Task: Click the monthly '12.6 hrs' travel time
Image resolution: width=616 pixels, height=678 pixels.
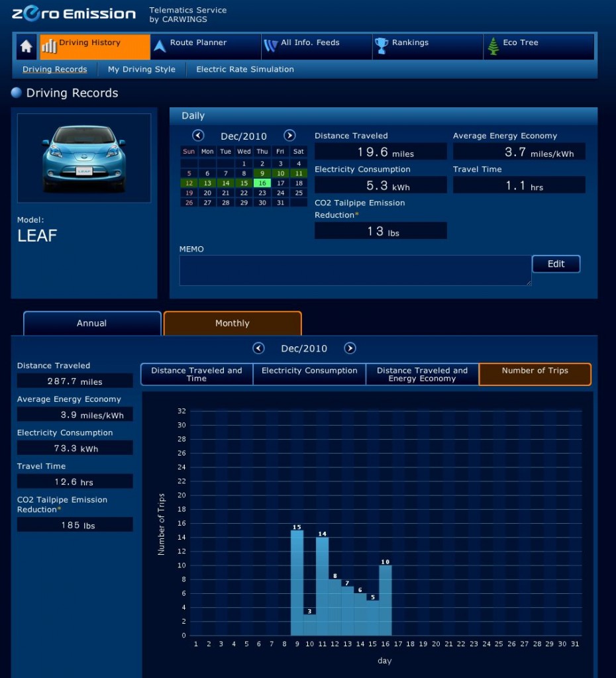Action: [75, 481]
